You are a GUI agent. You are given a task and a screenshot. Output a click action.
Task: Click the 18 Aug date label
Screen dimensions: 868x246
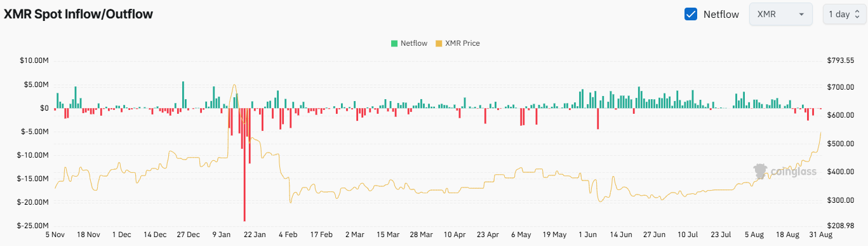click(x=788, y=235)
